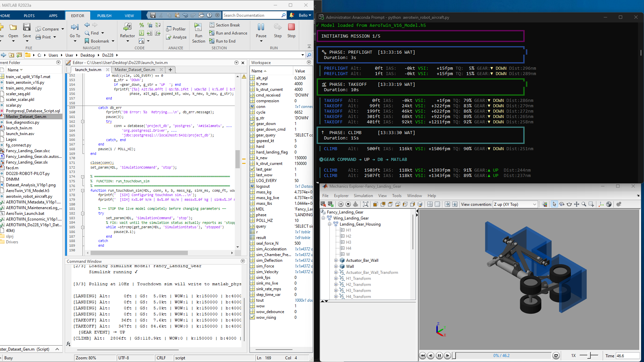This screenshot has height=362, width=644.
Task: Open the Simulation menu in Mechanics Explorer
Action: 363,196
